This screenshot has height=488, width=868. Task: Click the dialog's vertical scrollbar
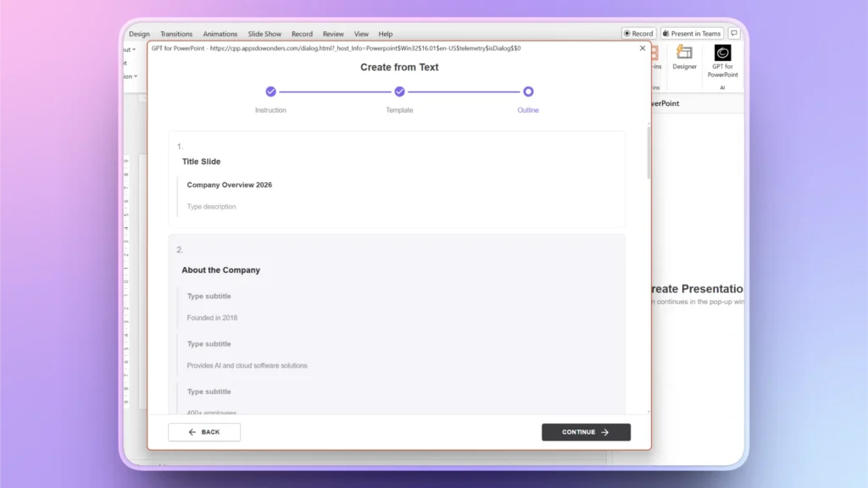(648, 152)
